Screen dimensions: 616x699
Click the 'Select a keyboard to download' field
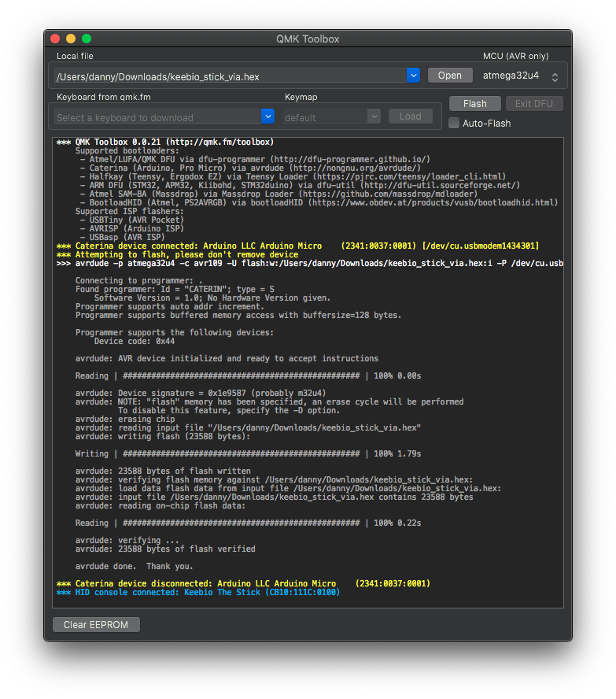pos(157,117)
